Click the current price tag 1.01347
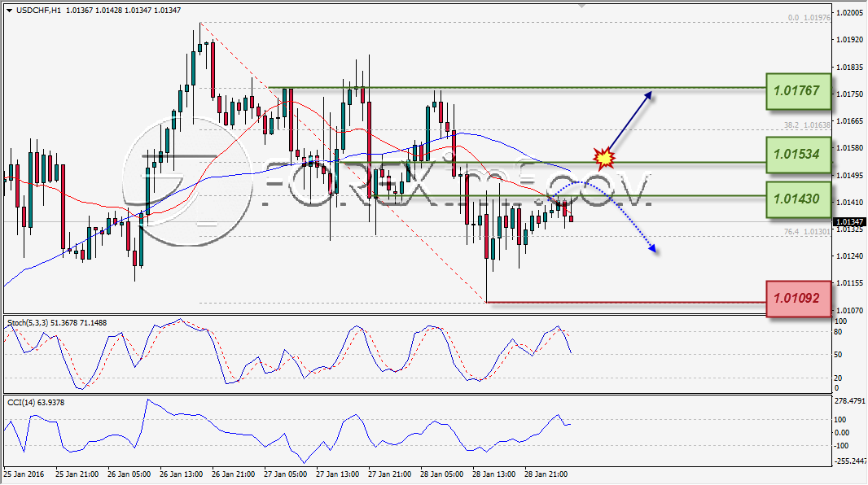The height and width of the screenshot is (485, 868). tap(849, 222)
